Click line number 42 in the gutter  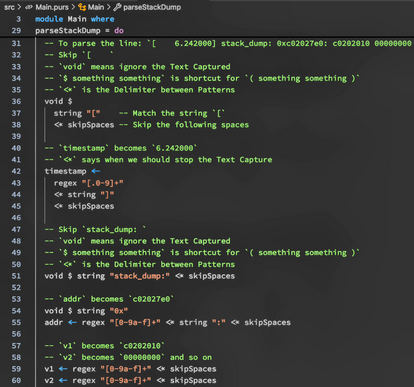[x=16, y=171]
